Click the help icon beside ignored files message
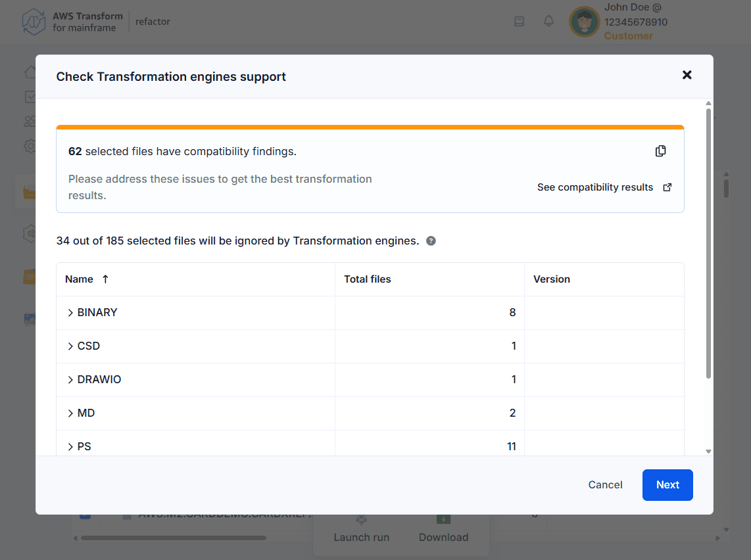This screenshot has width=751, height=560. point(431,241)
